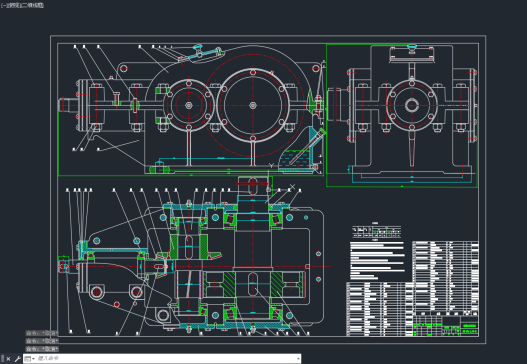527x364 pixels.
Task: Expand the command history arrow
Action: (298, 359)
